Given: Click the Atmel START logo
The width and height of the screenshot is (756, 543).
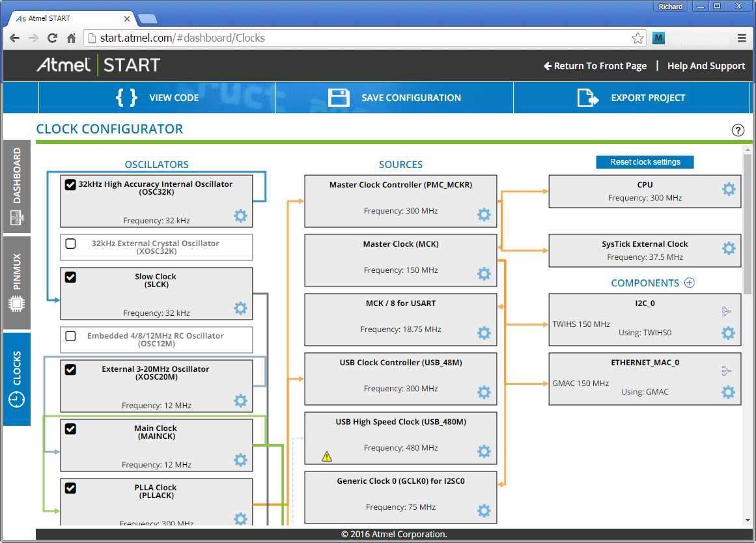Looking at the screenshot, I should coord(98,65).
